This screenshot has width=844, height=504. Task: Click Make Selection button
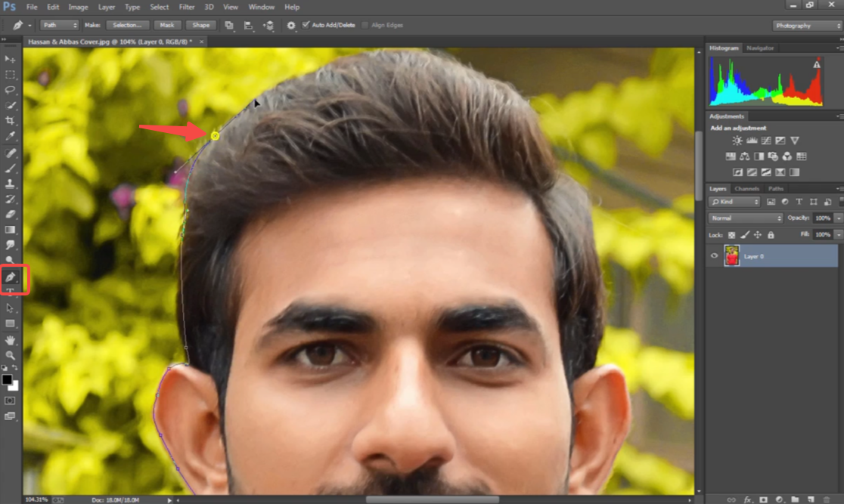(x=127, y=25)
